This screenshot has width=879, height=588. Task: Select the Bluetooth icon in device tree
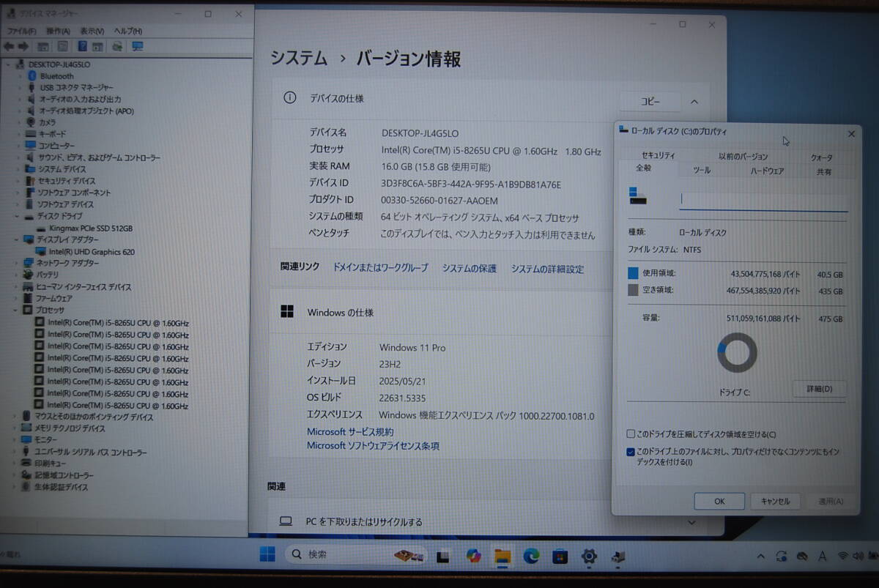pyautogui.click(x=32, y=76)
